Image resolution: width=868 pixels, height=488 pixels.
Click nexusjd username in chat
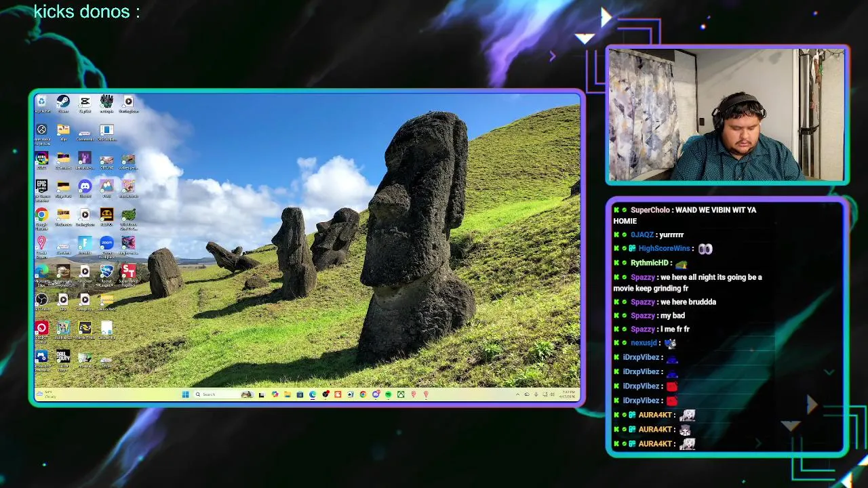(644, 343)
